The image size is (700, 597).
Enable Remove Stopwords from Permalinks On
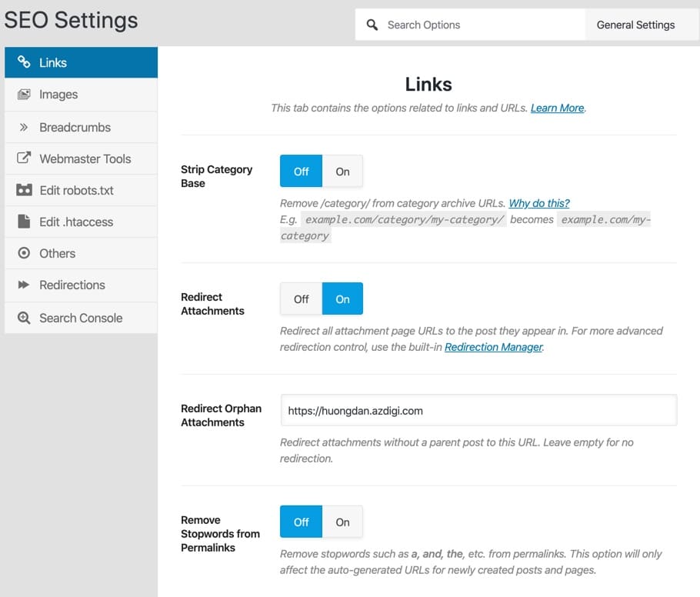(x=342, y=522)
